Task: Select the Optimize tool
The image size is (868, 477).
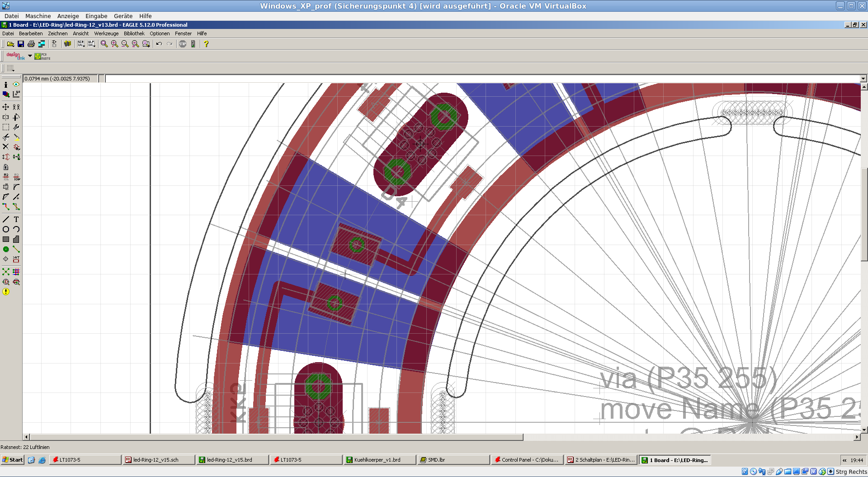Action: 16,197
